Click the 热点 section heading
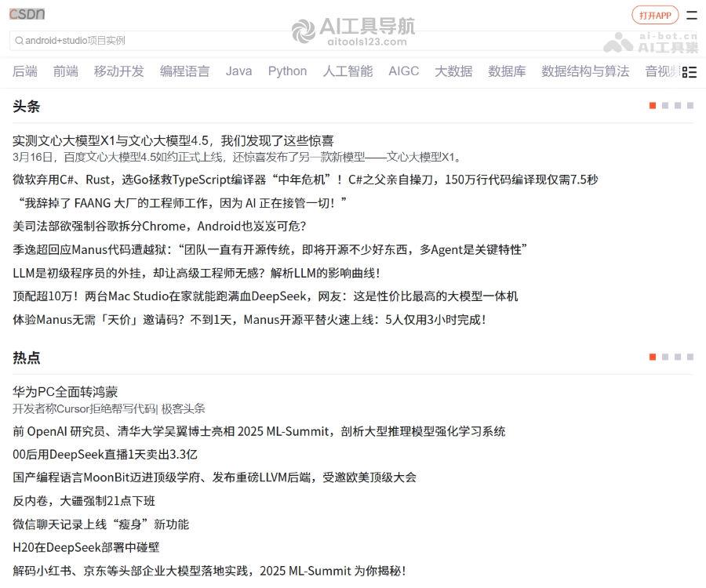Viewport: 706px width, 588px height. coord(27,358)
